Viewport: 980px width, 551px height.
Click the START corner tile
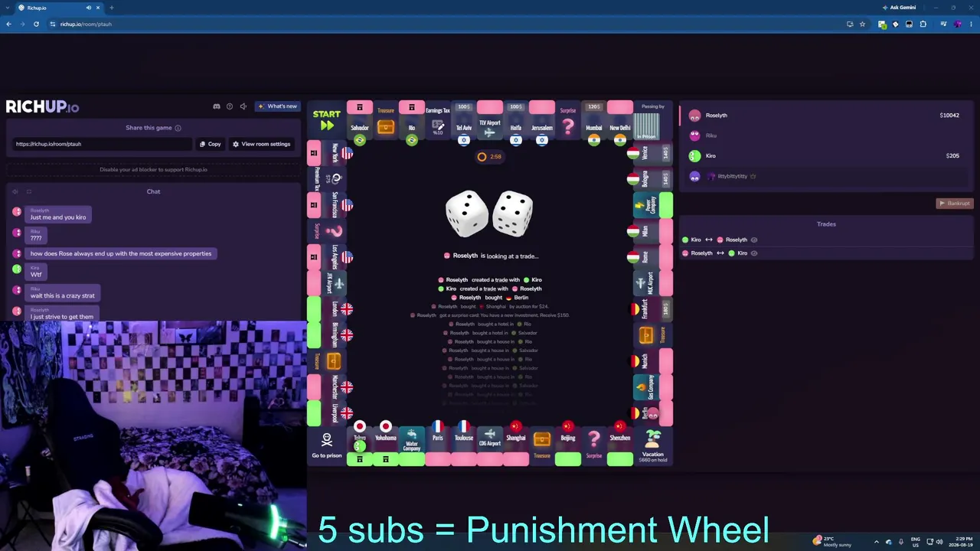[x=327, y=121]
